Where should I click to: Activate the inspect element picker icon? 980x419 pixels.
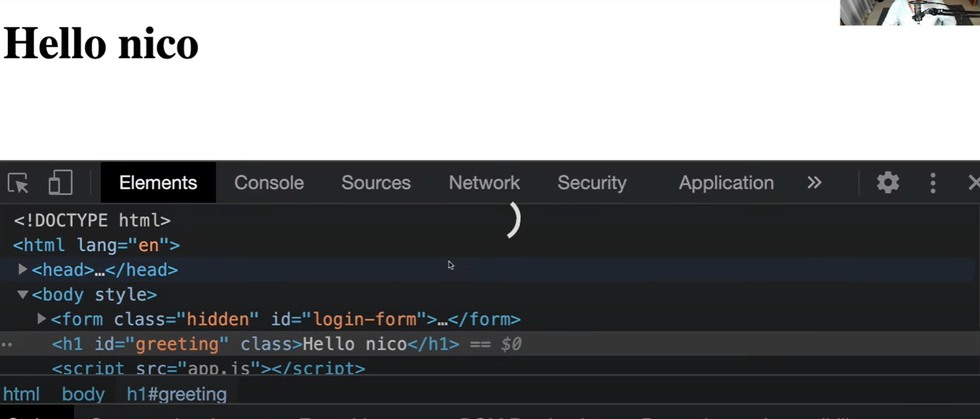tap(18, 182)
